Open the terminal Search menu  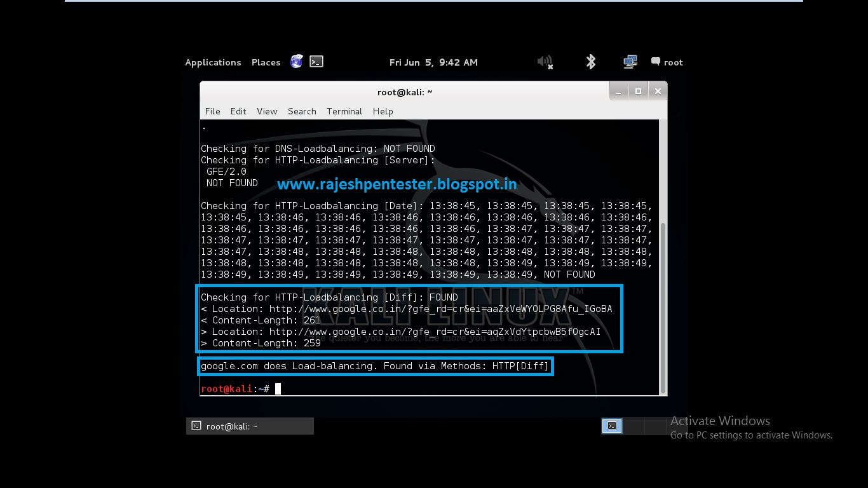click(x=302, y=111)
